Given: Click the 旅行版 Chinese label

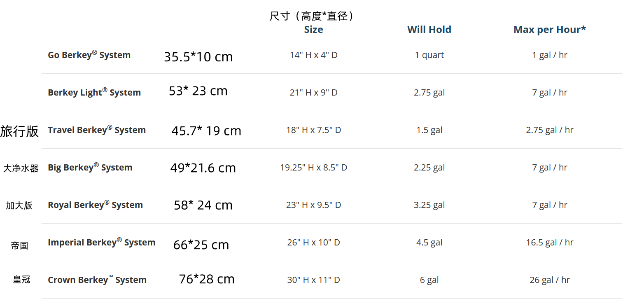Looking at the screenshot, I should point(19,131).
